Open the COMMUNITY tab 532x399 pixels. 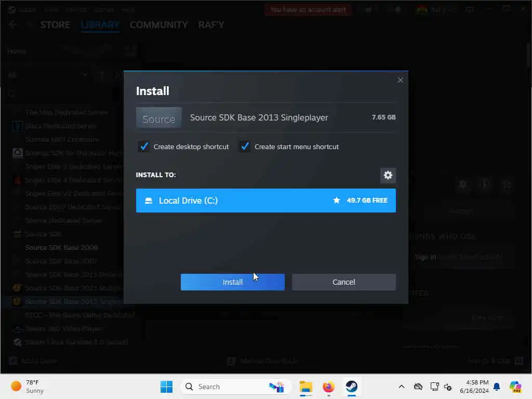(158, 25)
